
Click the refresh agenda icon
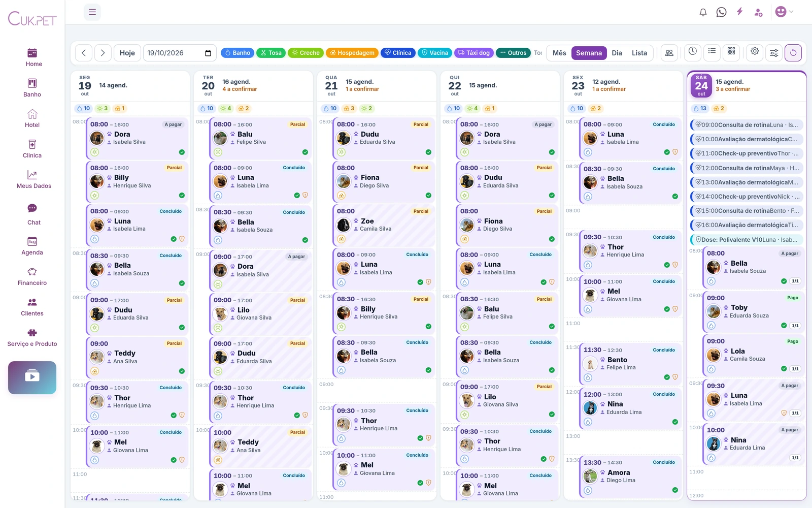(x=793, y=53)
